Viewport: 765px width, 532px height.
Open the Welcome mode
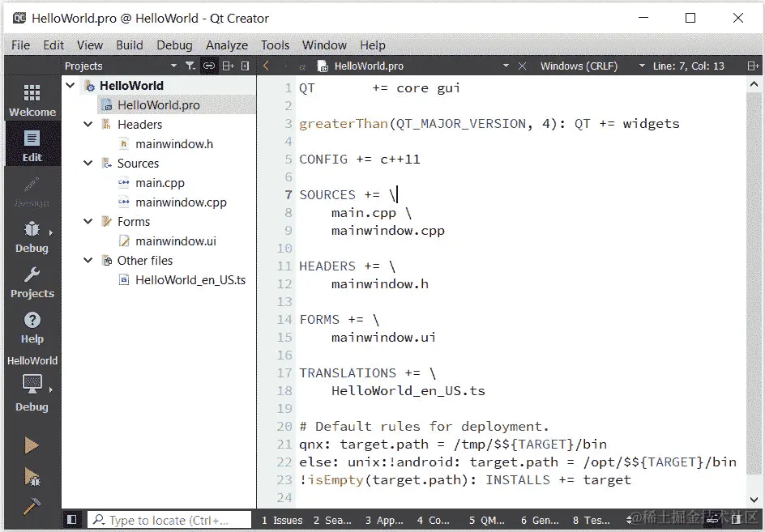(x=32, y=100)
